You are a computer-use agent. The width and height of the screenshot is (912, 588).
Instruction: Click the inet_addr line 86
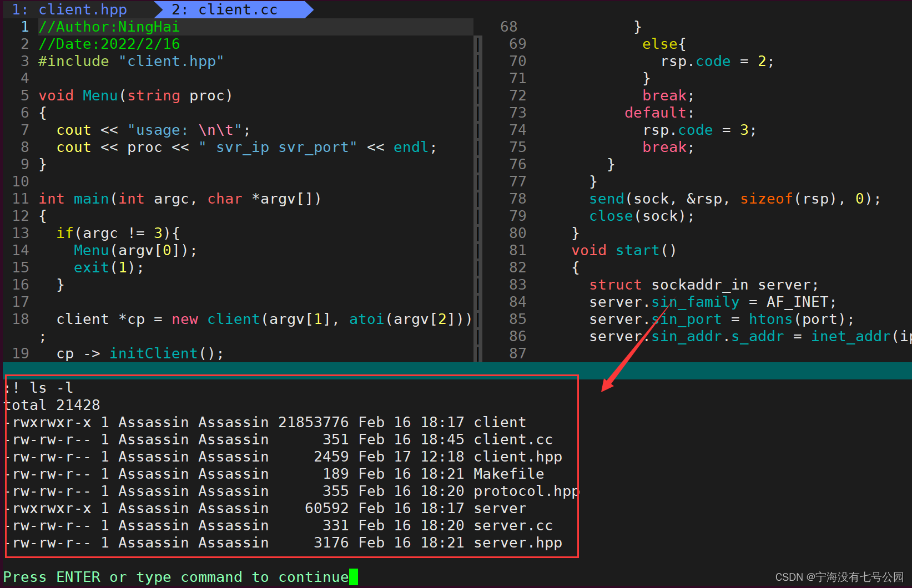[x=750, y=336]
